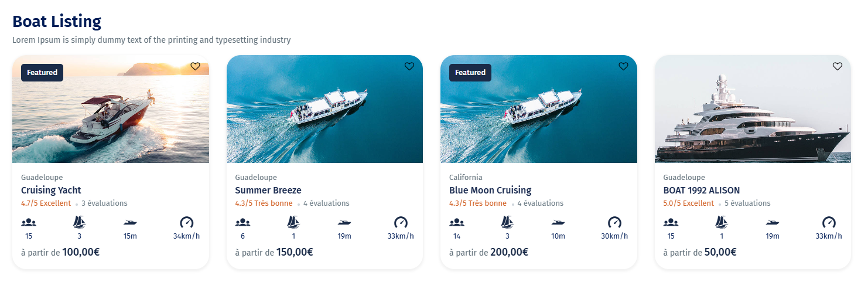Click speedometer icon on Blue Moon Cruising card

pos(614,222)
